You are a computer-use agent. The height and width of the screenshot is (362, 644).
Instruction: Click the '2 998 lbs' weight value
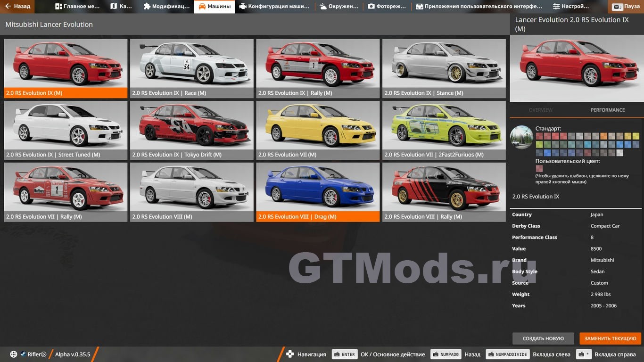click(601, 294)
